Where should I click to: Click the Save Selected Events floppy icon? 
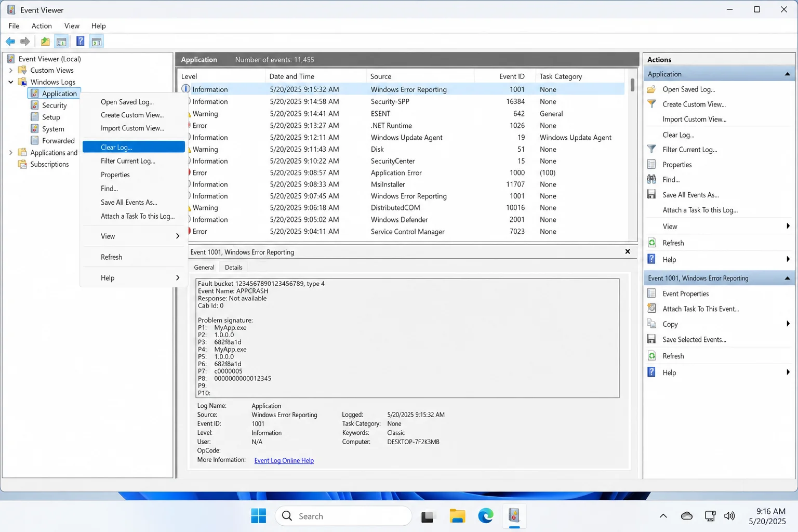point(651,339)
